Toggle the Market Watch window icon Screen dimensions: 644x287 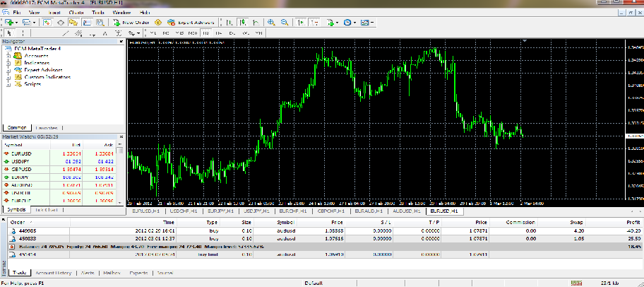[47, 22]
